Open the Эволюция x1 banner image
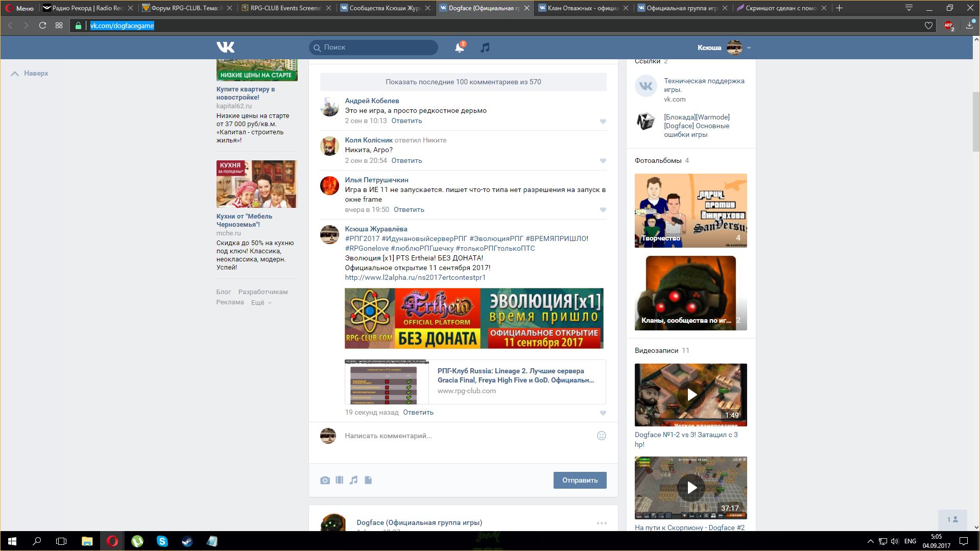980x551 pixels. (x=474, y=318)
